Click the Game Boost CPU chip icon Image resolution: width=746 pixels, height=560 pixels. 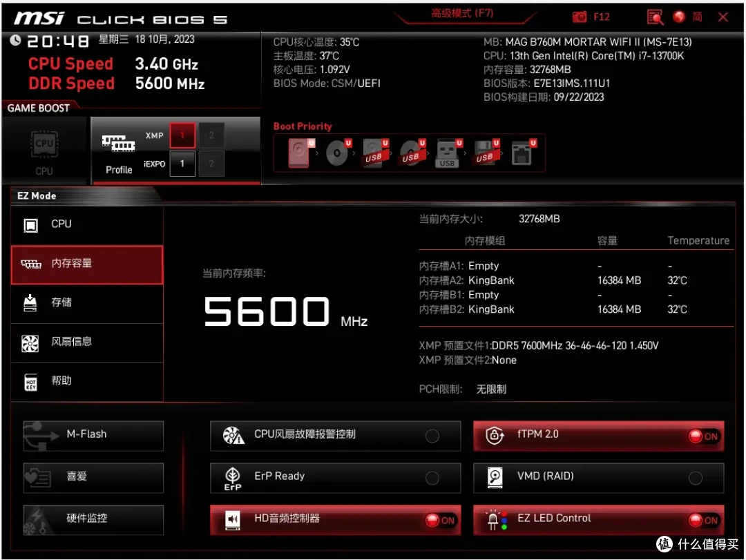[44, 144]
